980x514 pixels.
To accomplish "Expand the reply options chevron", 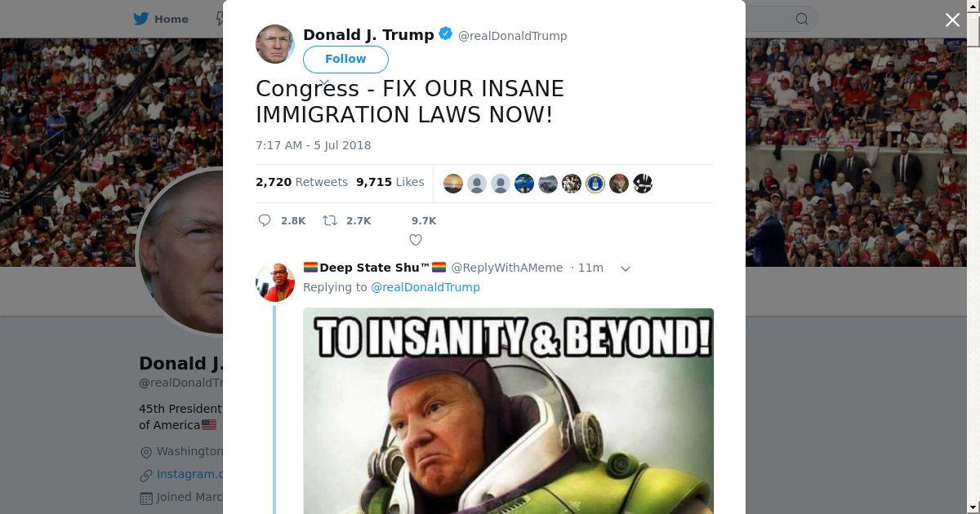I will coord(626,268).
